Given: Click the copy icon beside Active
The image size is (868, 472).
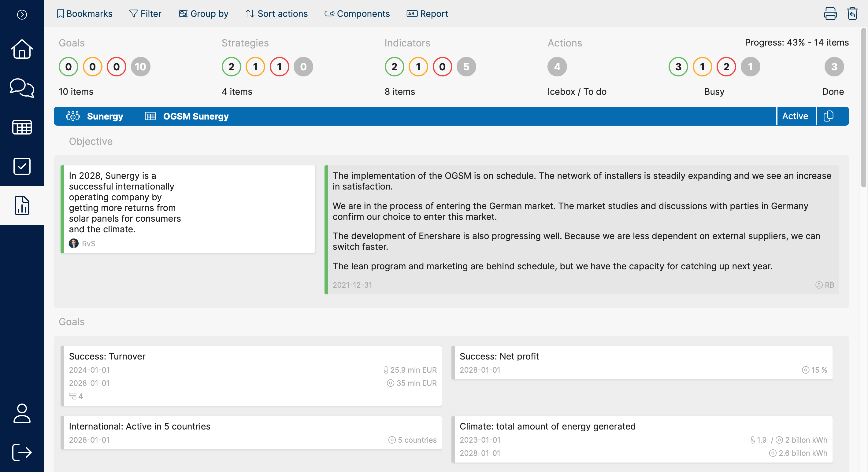Looking at the screenshot, I should [828, 116].
